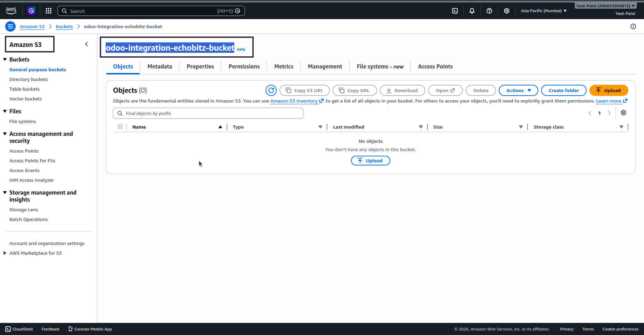
Task: Switch to the Metadata tab
Action: (160, 66)
